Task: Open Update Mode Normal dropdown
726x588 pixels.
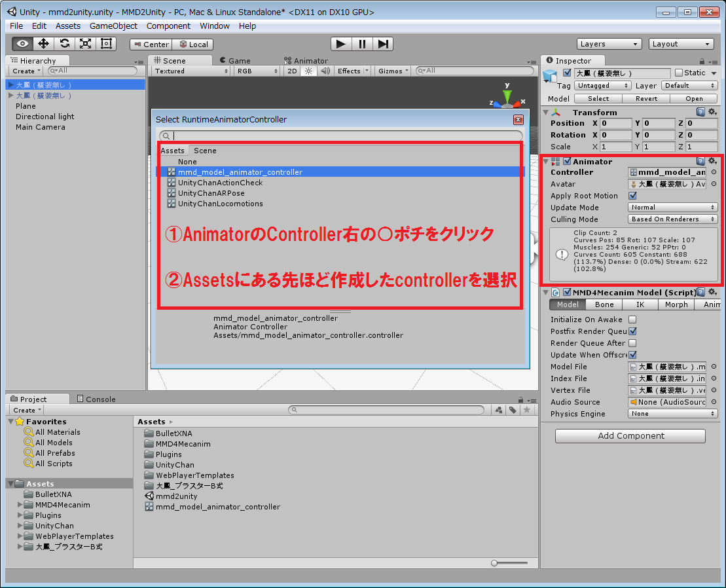Action: click(x=673, y=208)
